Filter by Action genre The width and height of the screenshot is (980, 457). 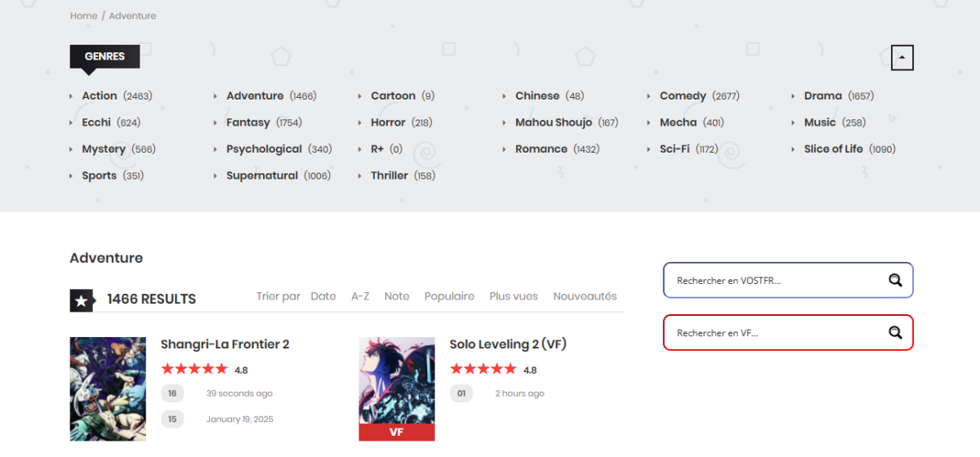100,95
